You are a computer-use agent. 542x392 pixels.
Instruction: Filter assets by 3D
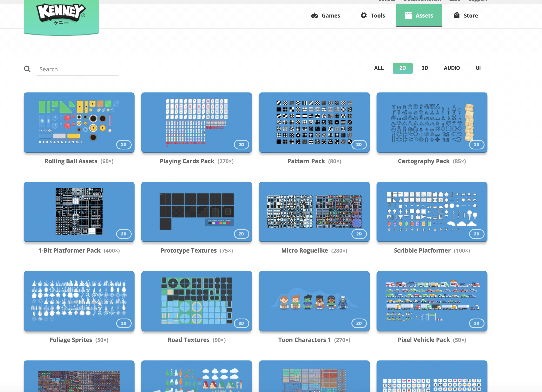(425, 68)
